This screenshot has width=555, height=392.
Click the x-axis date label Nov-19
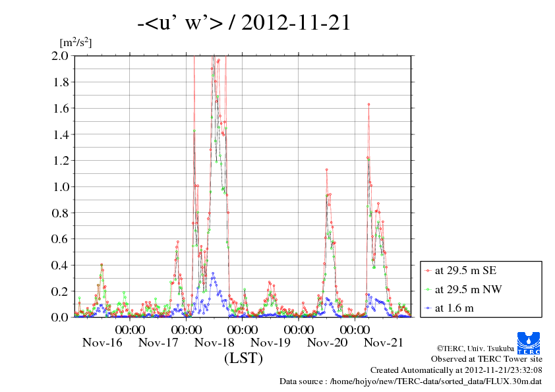[x=271, y=343]
